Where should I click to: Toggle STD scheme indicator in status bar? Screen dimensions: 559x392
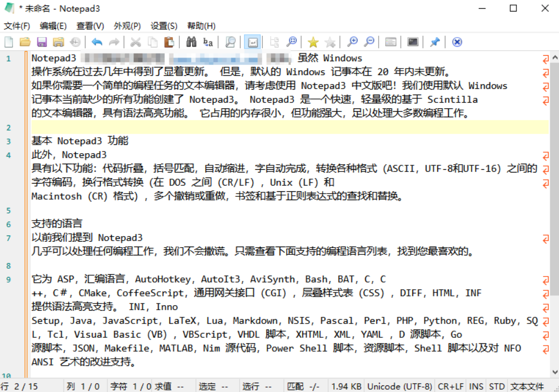(496, 386)
